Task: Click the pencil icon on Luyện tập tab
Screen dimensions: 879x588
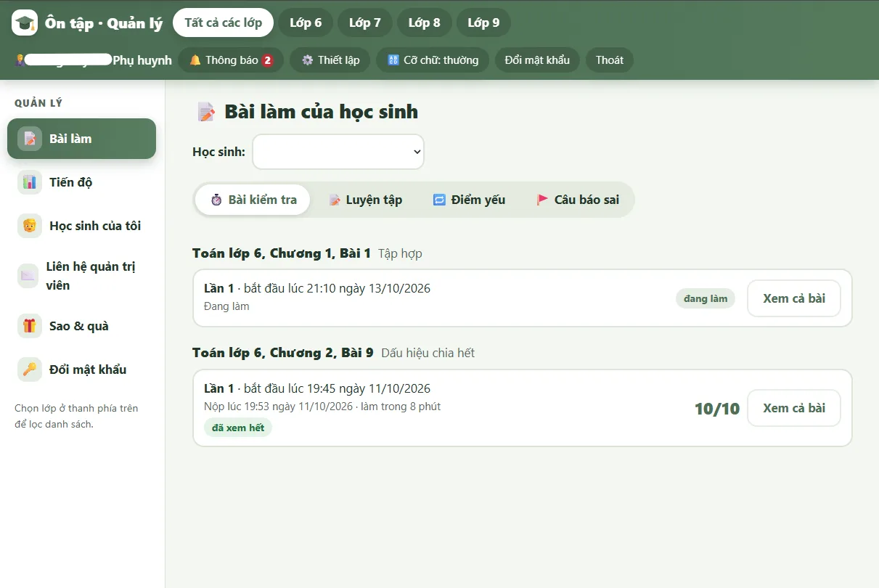Action: [x=335, y=200]
